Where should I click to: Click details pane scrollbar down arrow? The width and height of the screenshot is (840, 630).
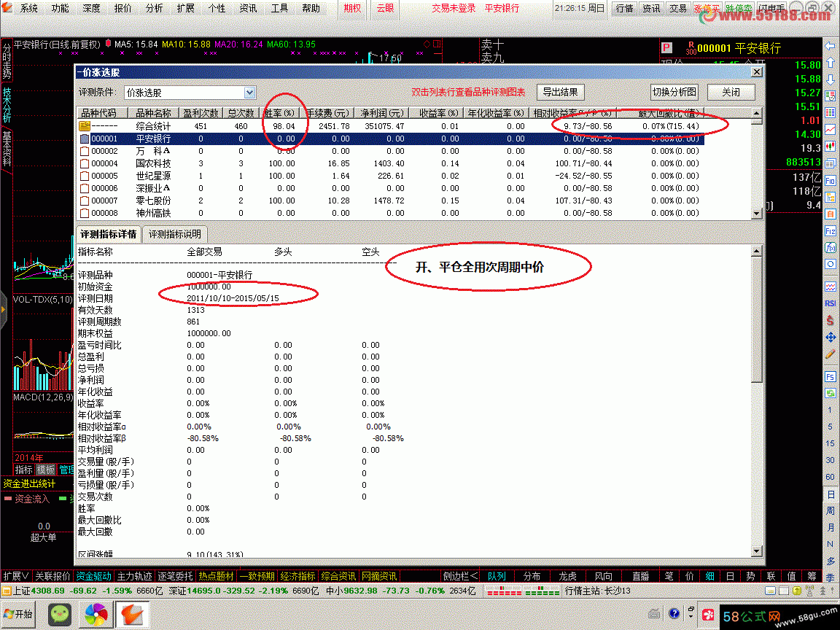point(756,551)
